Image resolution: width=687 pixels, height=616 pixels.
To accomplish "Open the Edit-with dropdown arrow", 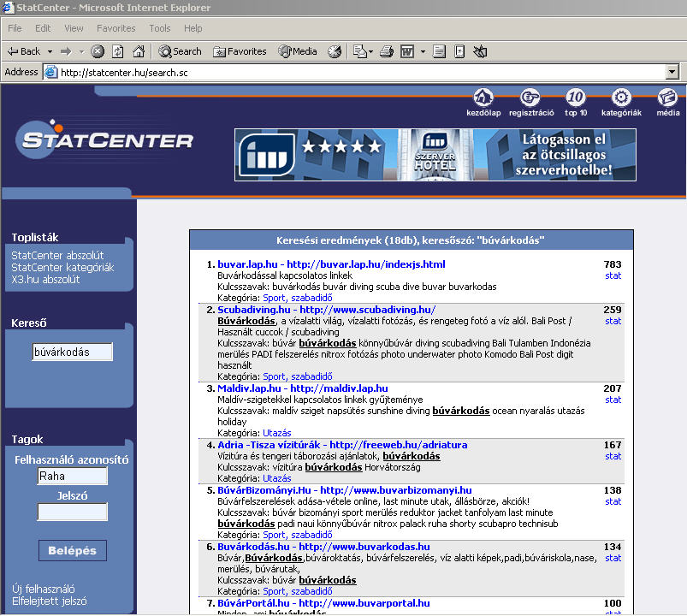I will [423, 51].
